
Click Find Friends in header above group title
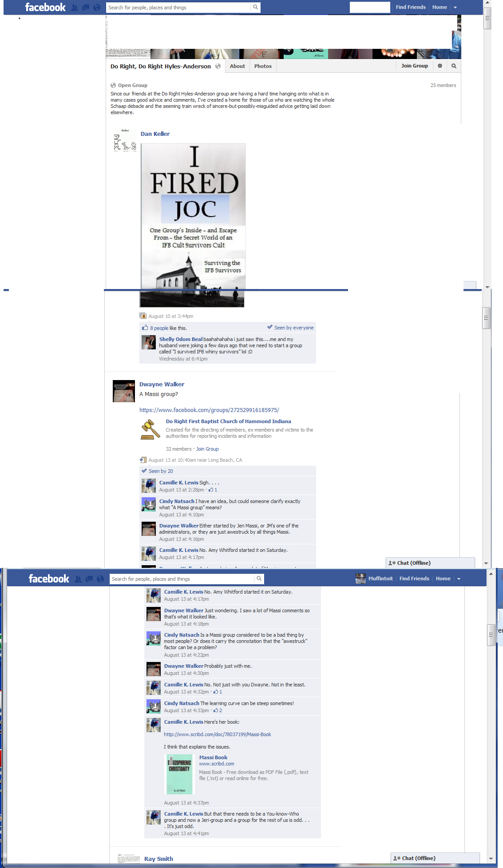point(411,7)
